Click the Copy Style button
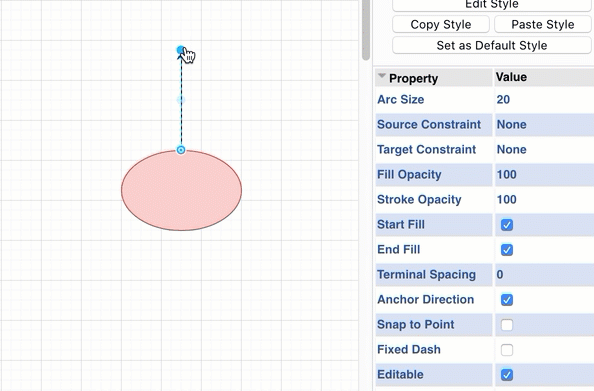Screen dimensions: 594x391 click(x=441, y=25)
